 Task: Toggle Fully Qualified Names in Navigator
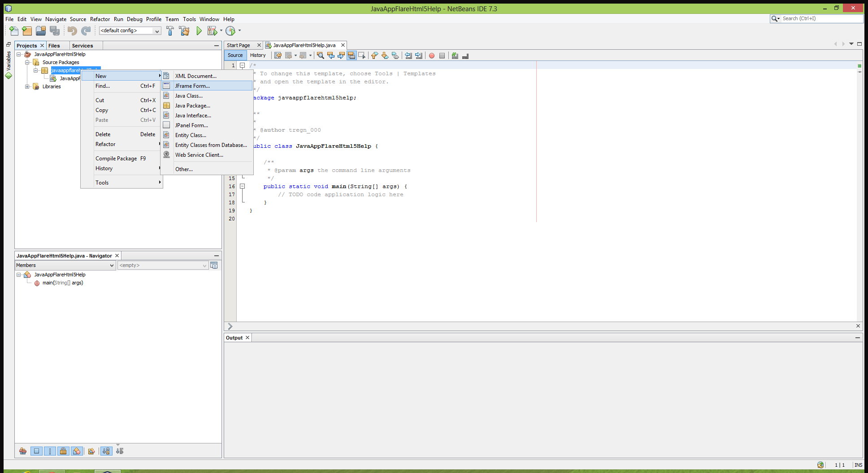(x=91, y=451)
